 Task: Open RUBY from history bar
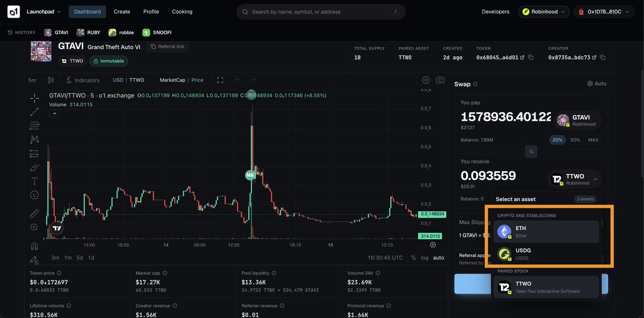click(89, 32)
